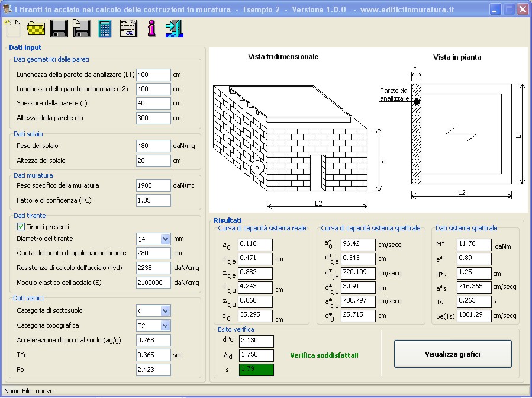Click the 'Dati input' group heading

click(x=25, y=47)
